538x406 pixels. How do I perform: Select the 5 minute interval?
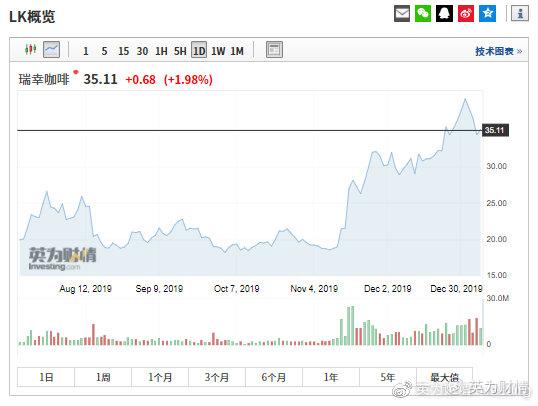pyautogui.click(x=104, y=51)
